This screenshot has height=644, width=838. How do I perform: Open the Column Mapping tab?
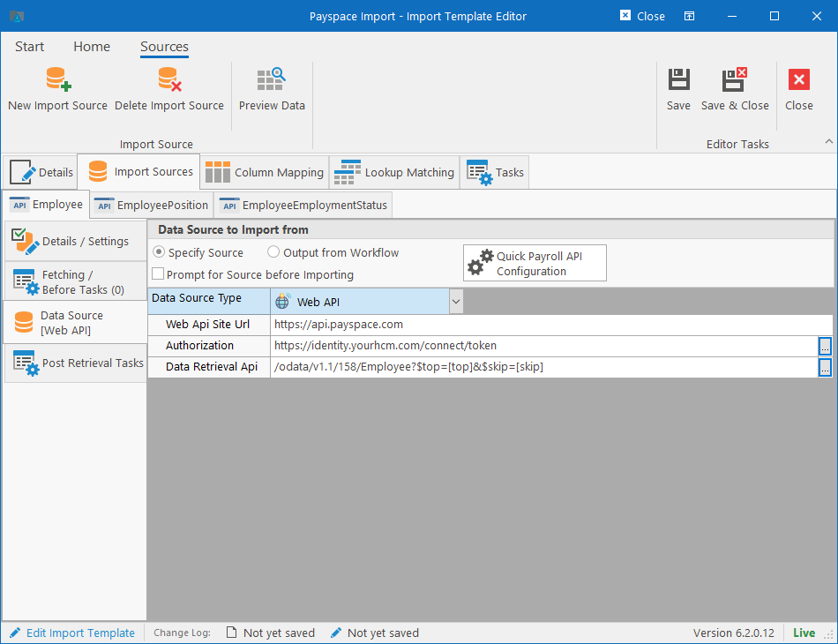[265, 172]
